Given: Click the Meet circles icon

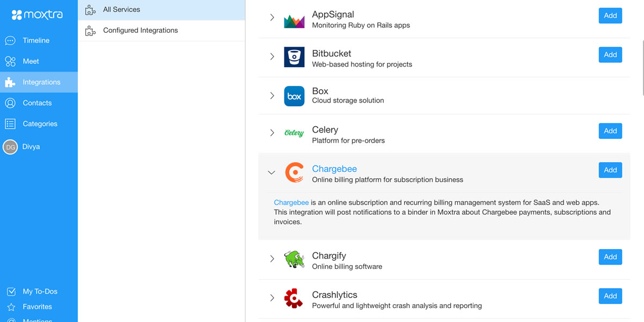Looking at the screenshot, I should tap(10, 61).
